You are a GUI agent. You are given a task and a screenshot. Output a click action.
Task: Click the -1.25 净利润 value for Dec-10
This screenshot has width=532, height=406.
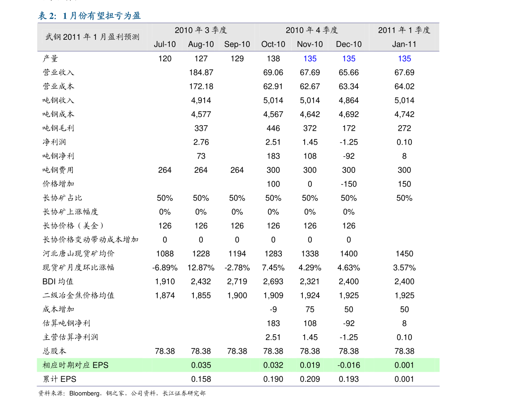pyautogui.click(x=349, y=142)
